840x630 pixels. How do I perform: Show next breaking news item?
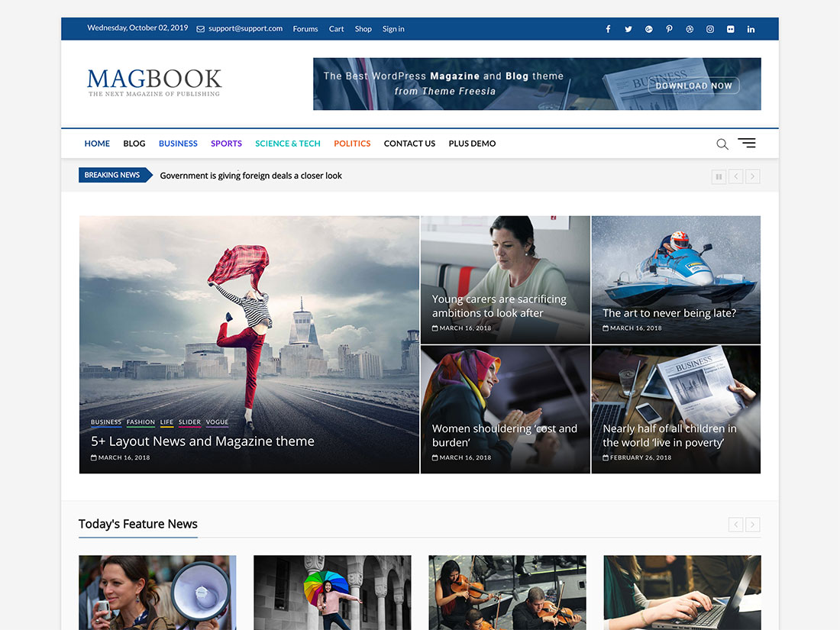[752, 176]
